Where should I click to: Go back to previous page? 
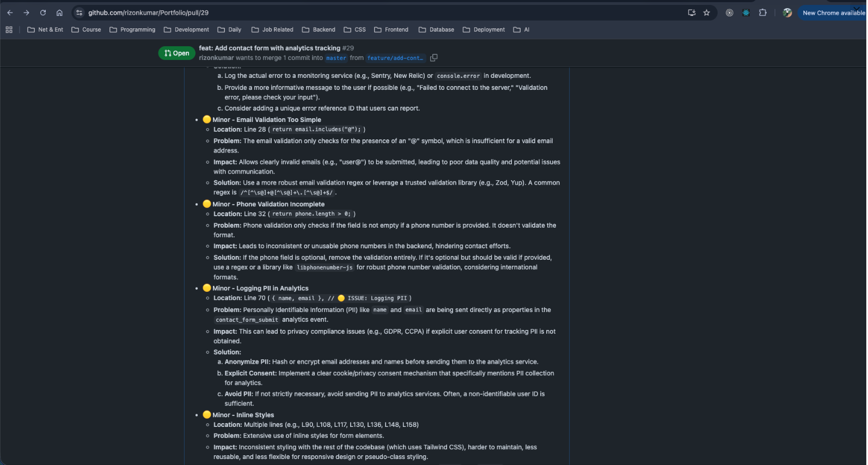click(x=10, y=13)
